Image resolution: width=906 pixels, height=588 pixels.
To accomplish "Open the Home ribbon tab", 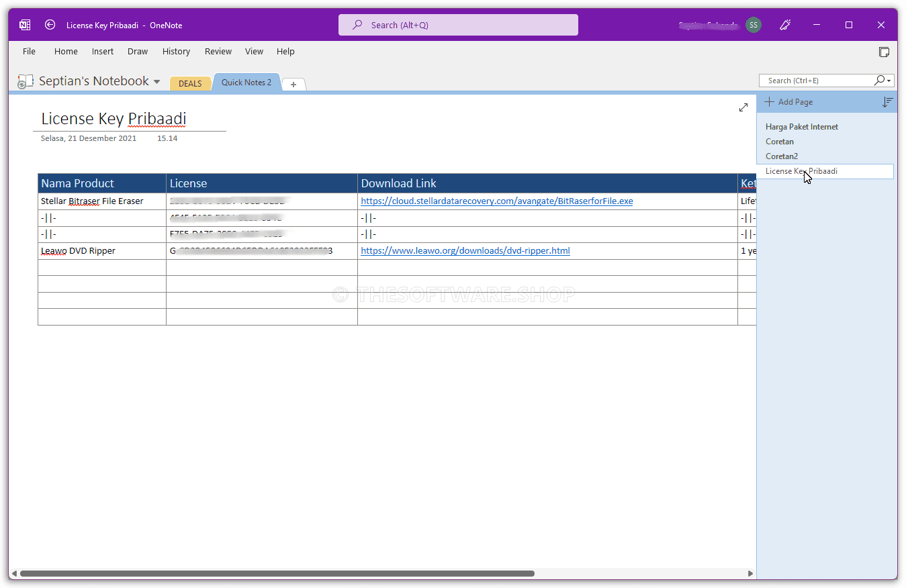I will [66, 51].
